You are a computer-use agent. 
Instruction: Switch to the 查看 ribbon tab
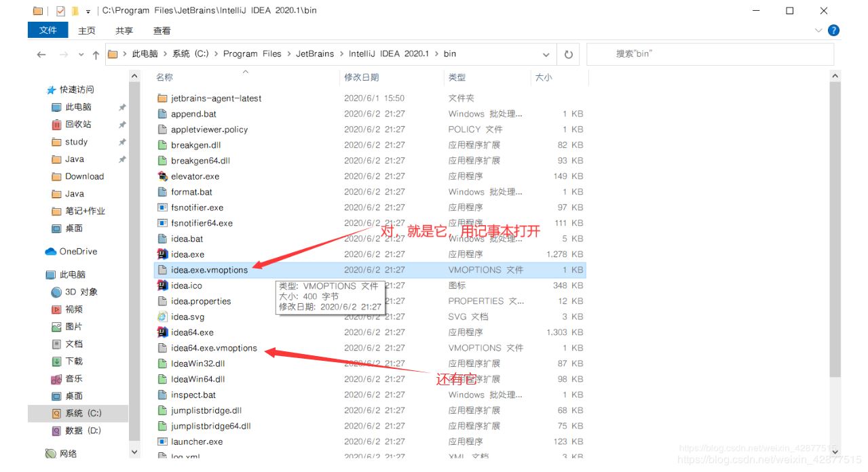click(x=162, y=31)
